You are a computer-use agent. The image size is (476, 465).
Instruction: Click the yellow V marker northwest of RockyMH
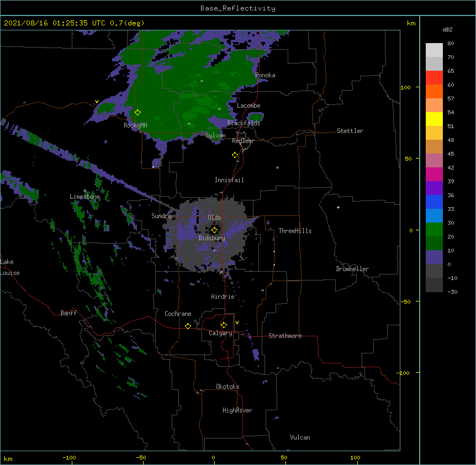click(x=97, y=102)
